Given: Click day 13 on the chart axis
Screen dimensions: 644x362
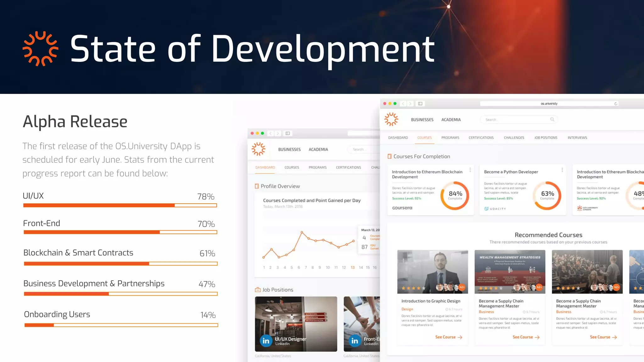Looking at the screenshot, I should (353, 267).
